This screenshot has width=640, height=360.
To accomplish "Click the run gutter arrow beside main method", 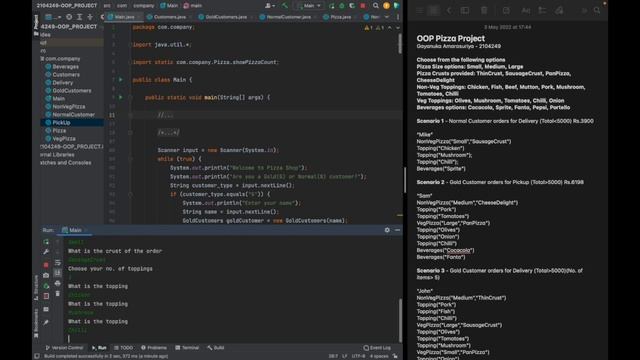I will click(120, 98).
